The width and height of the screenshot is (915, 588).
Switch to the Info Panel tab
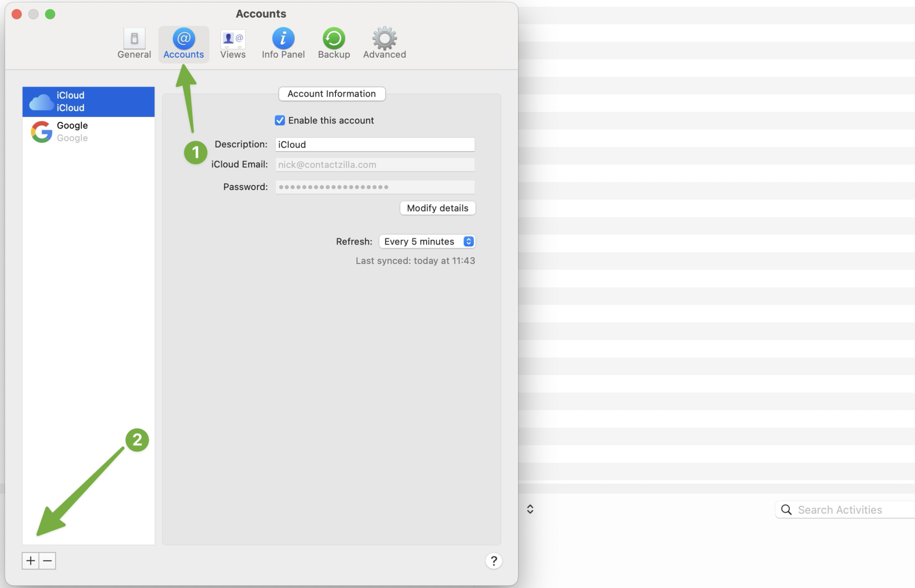tap(283, 44)
